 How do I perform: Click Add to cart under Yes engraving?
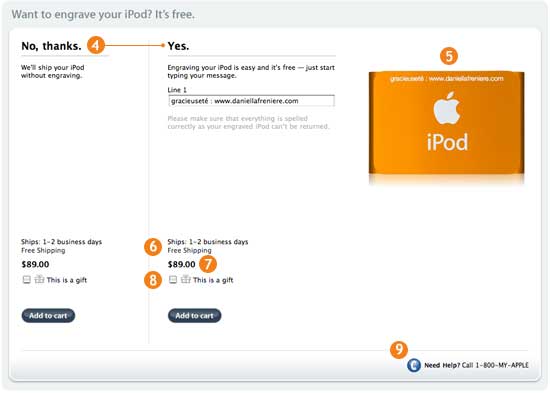(x=195, y=315)
